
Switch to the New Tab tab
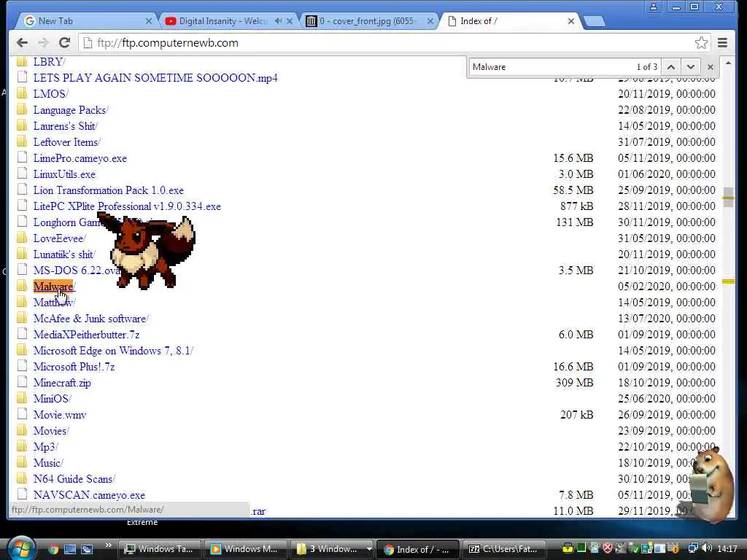(x=86, y=21)
